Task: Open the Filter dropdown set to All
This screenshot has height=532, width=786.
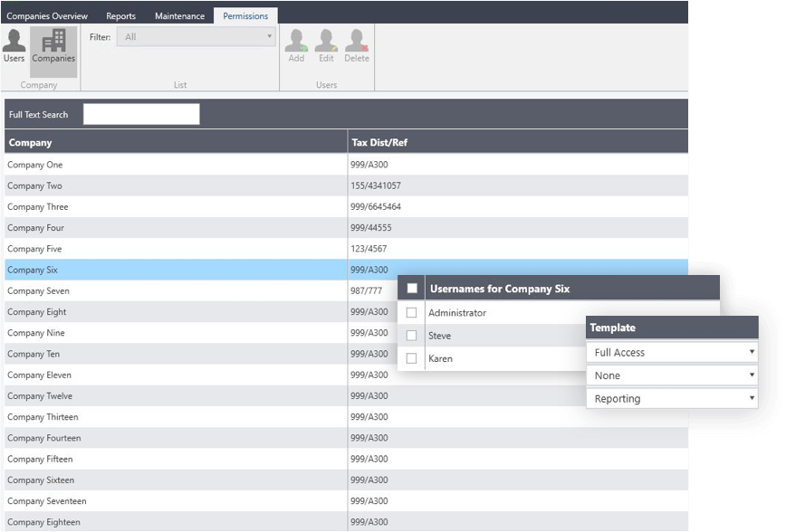Action: [x=196, y=37]
